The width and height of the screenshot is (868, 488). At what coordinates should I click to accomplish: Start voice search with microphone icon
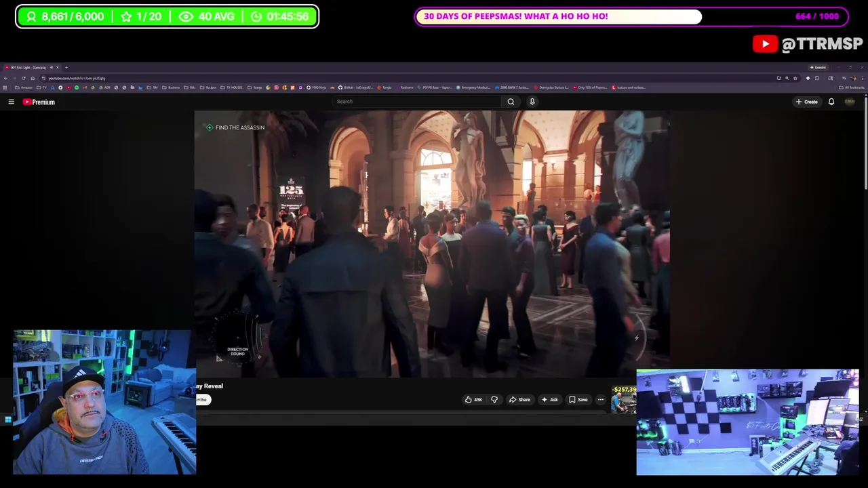pyautogui.click(x=532, y=102)
